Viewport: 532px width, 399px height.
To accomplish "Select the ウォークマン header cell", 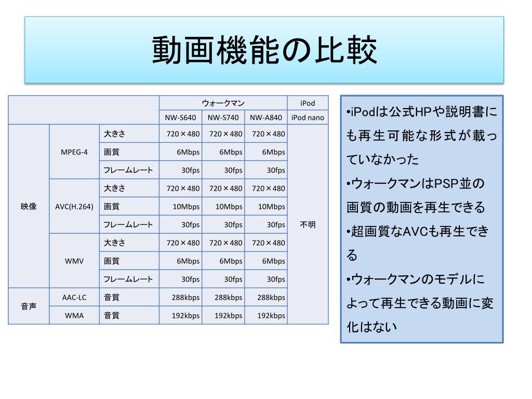I will coord(223,103).
